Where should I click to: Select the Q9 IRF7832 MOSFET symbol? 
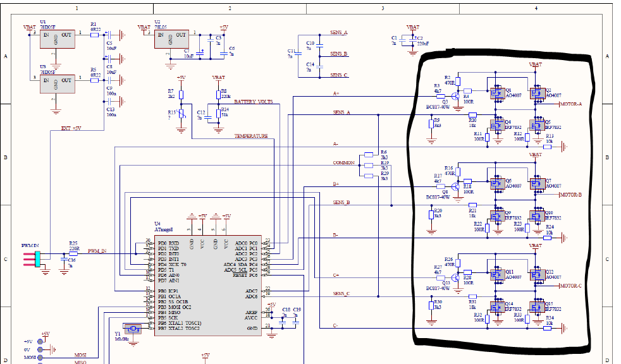coord(497,216)
